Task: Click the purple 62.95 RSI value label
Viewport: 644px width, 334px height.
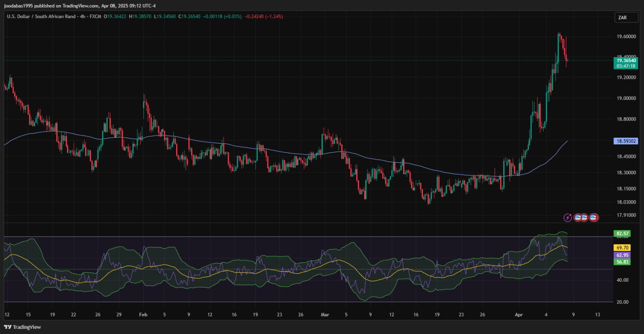Action: (x=622, y=255)
